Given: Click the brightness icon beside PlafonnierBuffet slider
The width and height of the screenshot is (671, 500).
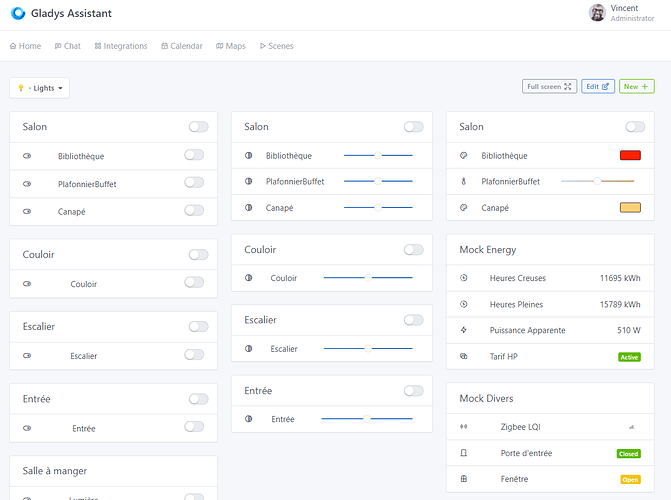Looking at the screenshot, I should (x=248, y=181).
